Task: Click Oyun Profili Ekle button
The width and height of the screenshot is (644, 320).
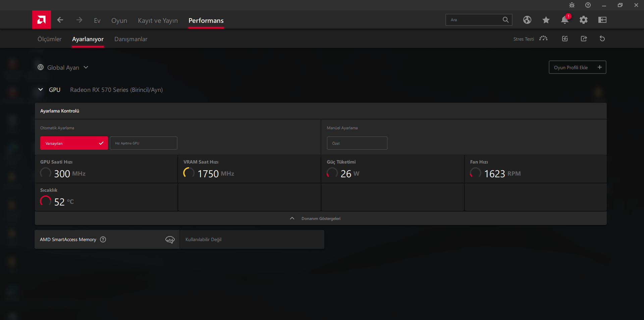Action: pyautogui.click(x=578, y=67)
